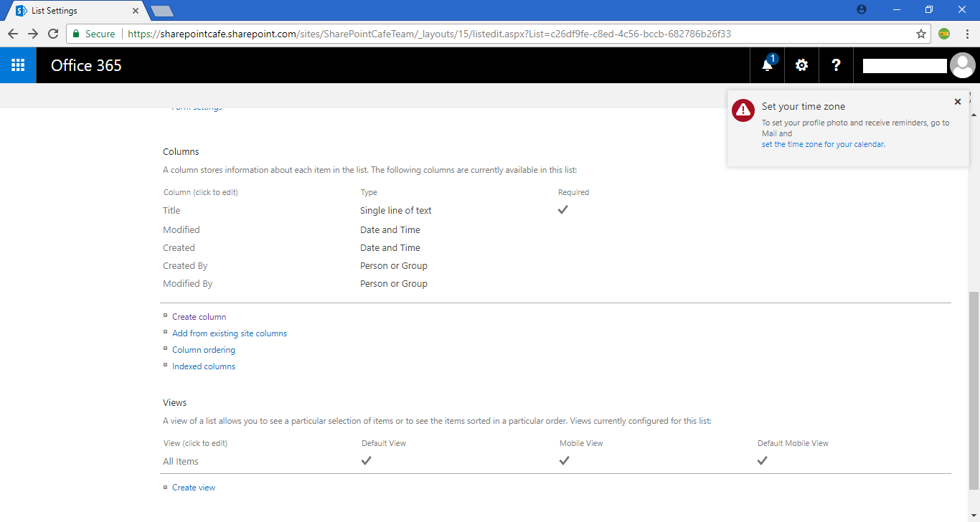Edit the Created By column

point(185,266)
